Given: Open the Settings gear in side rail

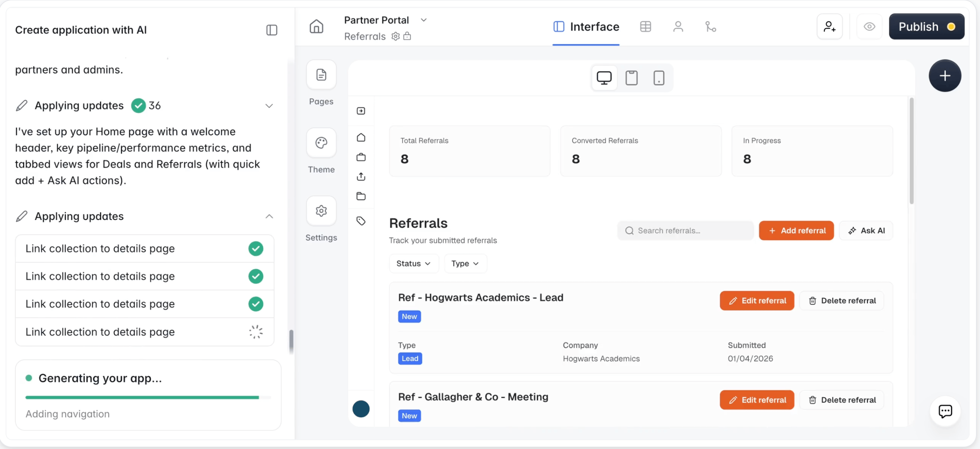Looking at the screenshot, I should [321, 211].
